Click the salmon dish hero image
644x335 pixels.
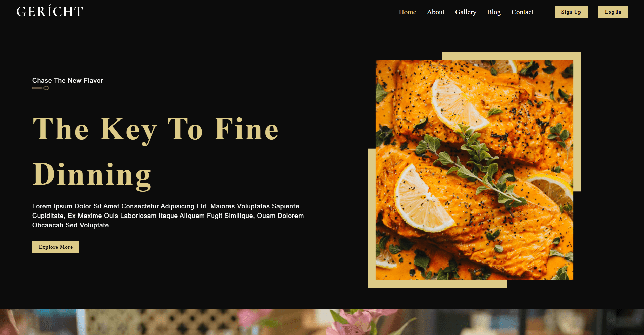(474, 170)
